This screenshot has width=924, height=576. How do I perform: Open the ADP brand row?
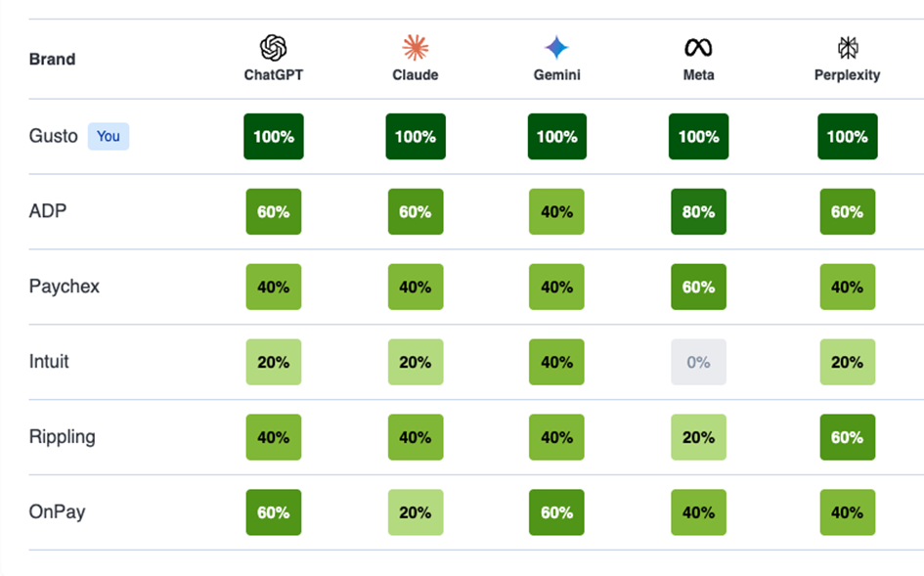coord(48,211)
